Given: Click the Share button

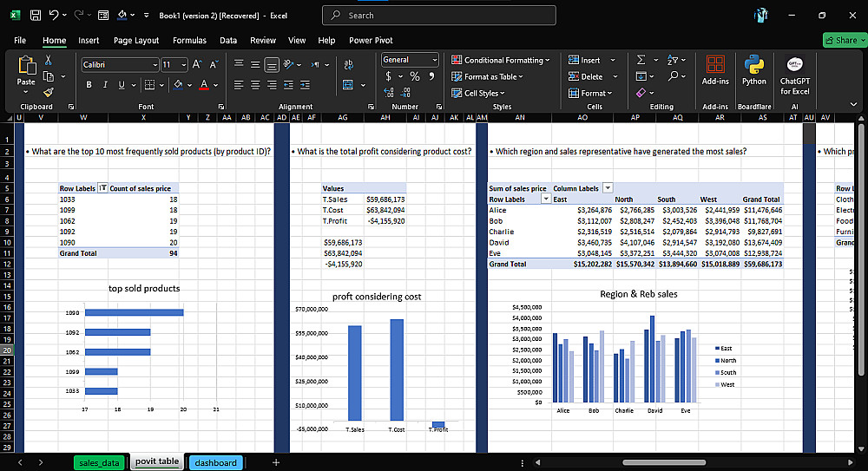Looking at the screenshot, I should coord(845,40).
